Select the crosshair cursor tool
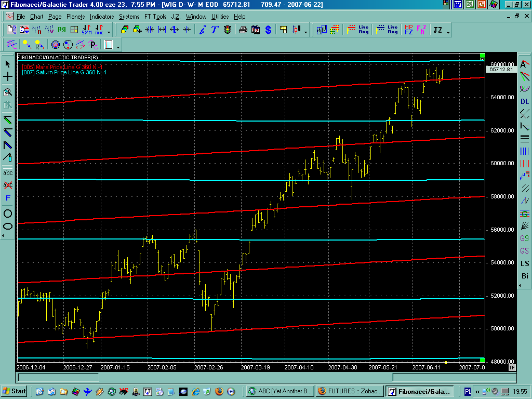The height and width of the screenshot is (399, 532). pyautogui.click(x=8, y=77)
